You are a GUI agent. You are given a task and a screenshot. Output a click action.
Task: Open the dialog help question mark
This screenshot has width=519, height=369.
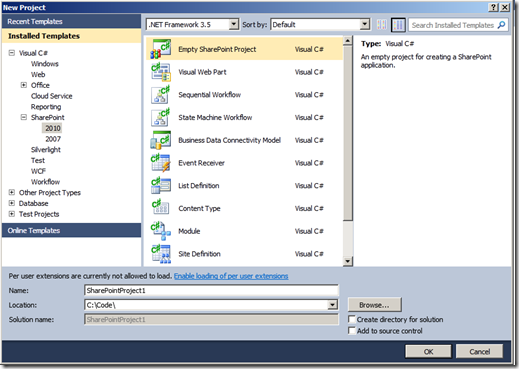(x=494, y=7)
